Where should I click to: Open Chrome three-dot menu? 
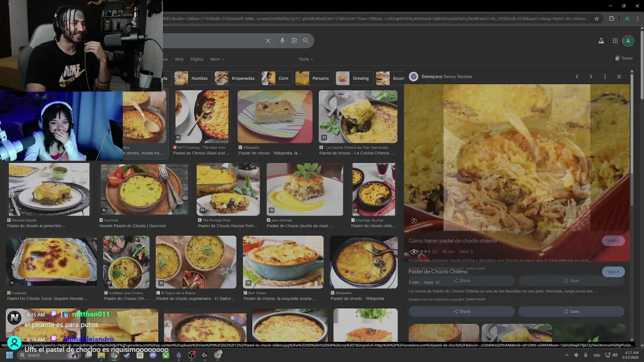tap(637, 19)
